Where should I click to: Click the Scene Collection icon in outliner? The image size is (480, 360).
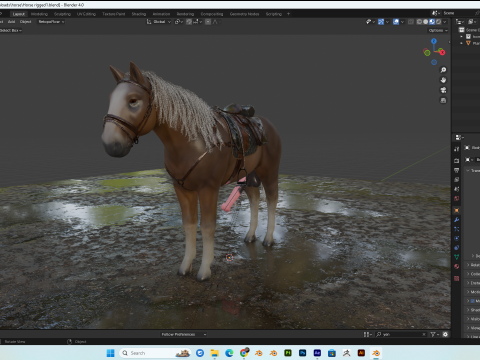coord(462,30)
